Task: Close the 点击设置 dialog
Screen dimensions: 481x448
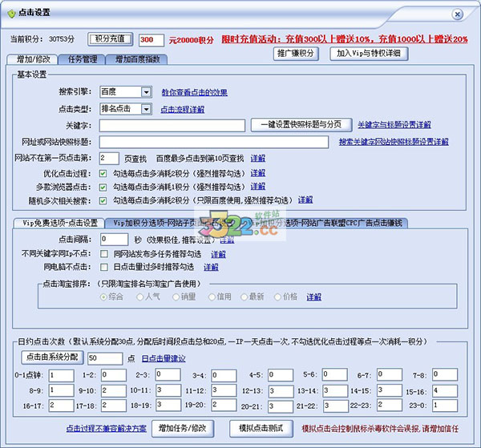Action: click(x=457, y=14)
